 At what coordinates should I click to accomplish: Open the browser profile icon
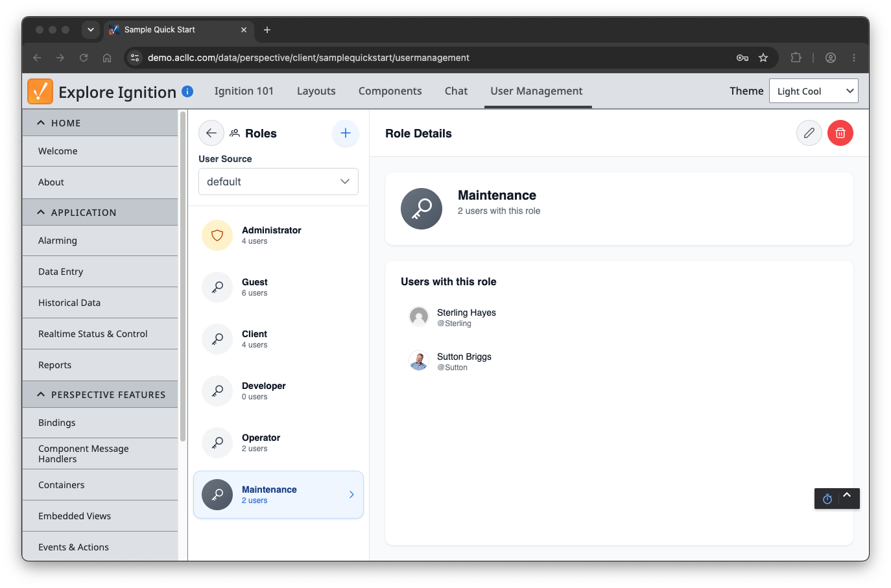click(x=831, y=58)
